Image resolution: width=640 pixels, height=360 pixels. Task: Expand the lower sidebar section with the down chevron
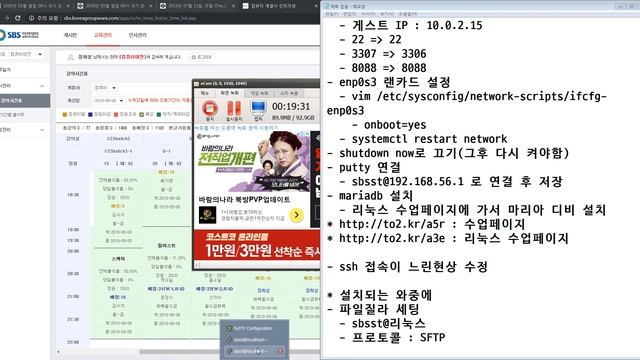(42, 130)
